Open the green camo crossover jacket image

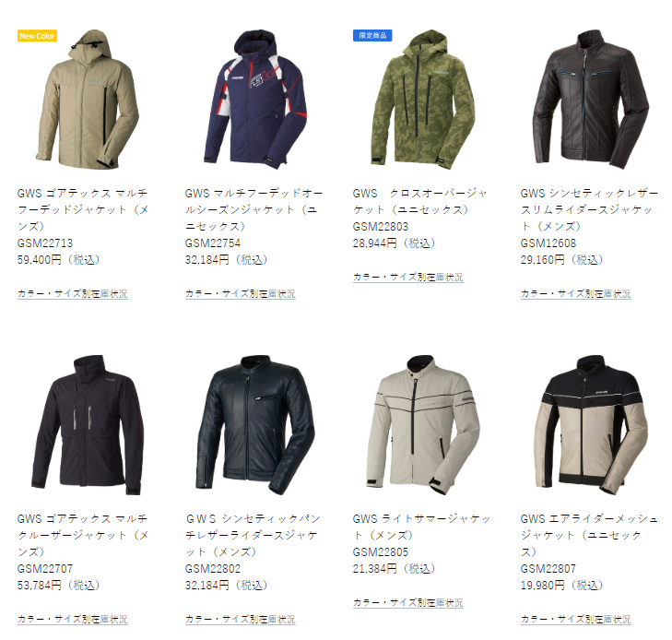pos(423,100)
